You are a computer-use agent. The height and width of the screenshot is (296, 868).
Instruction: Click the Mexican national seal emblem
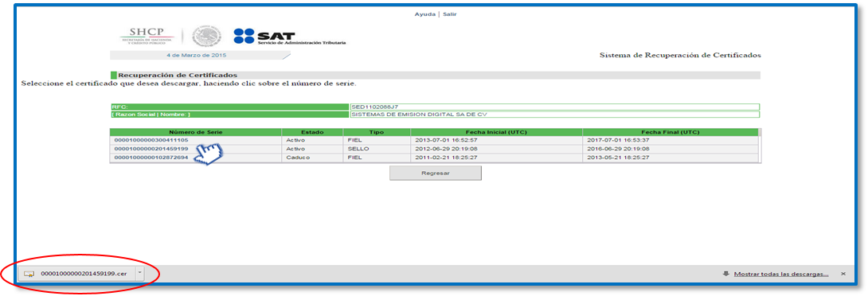click(206, 37)
